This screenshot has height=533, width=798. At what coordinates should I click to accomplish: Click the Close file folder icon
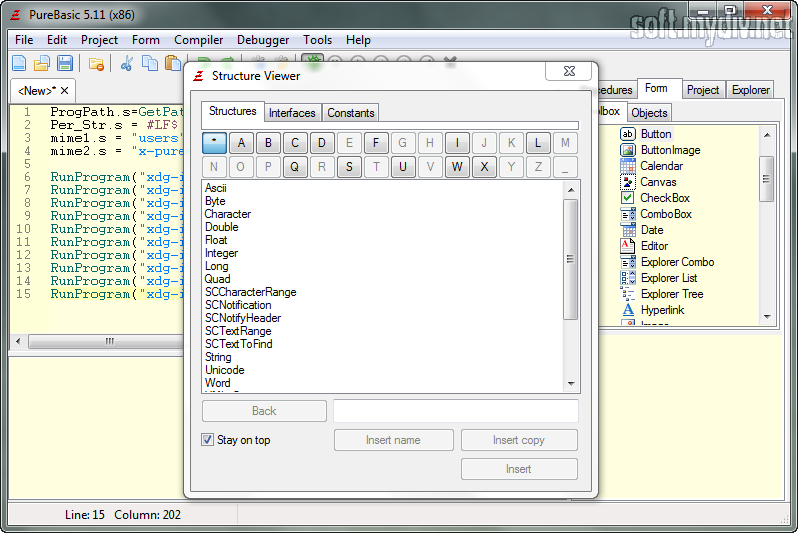96,64
